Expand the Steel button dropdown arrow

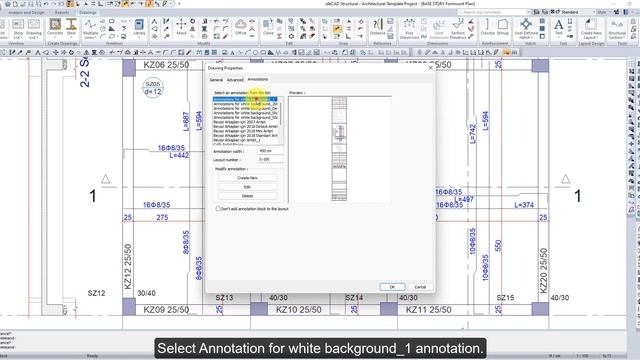71,37
